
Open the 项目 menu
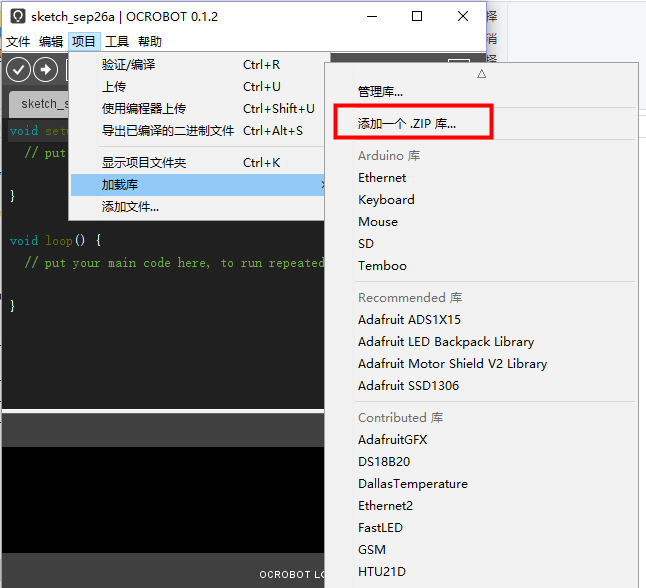(x=84, y=42)
